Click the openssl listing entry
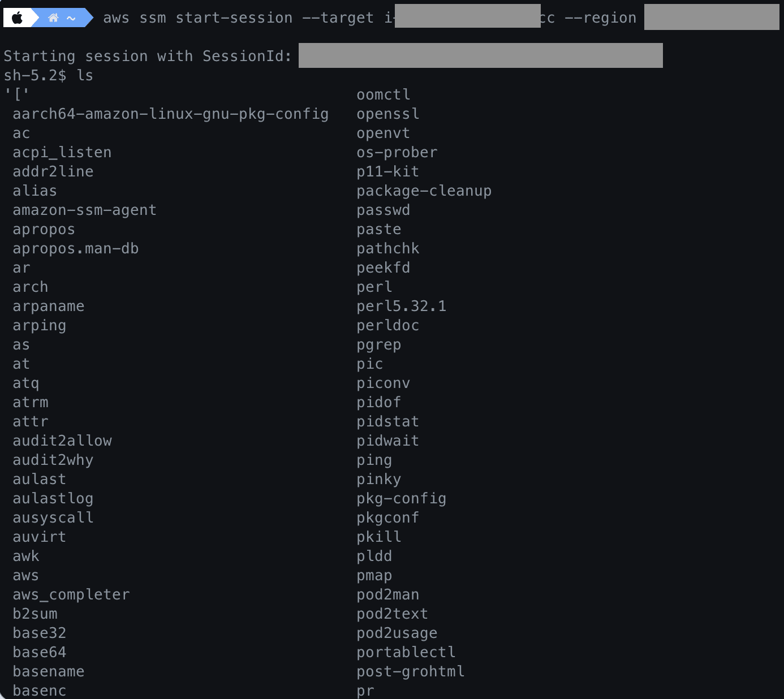The width and height of the screenshot is (784, 699). pyautogui.click(x=387, y=114)
